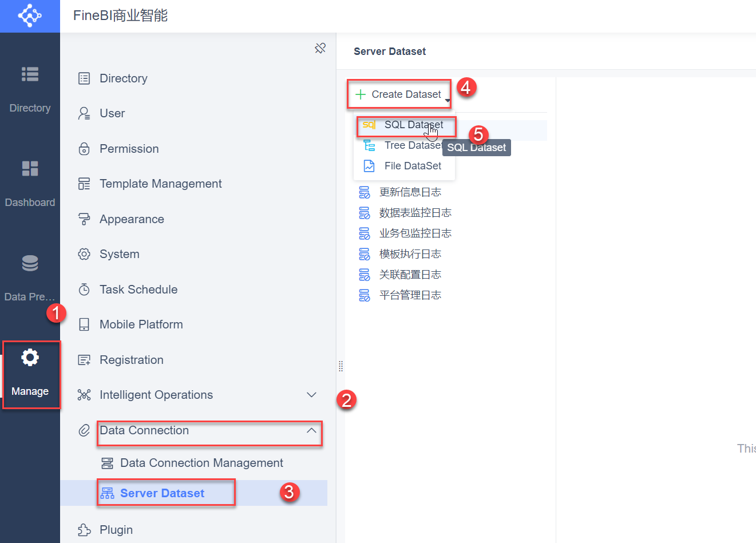Click the Template Management icon
Viewport: 756px width, 543px height.
pyautogui.click(x=84, y=184)
